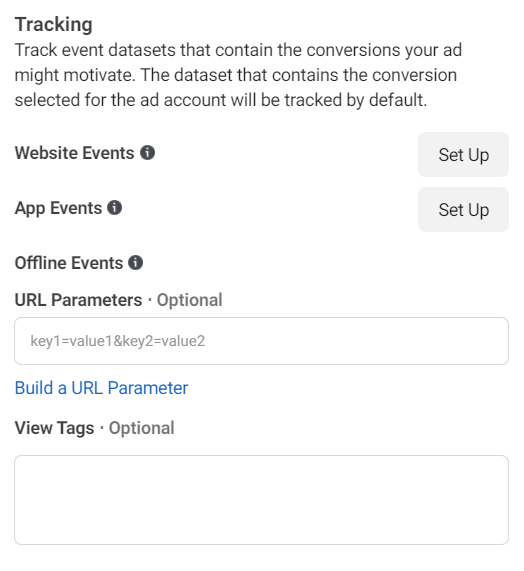
Task: Open the App Events info tooltip icon
Action: click(114, 208)
